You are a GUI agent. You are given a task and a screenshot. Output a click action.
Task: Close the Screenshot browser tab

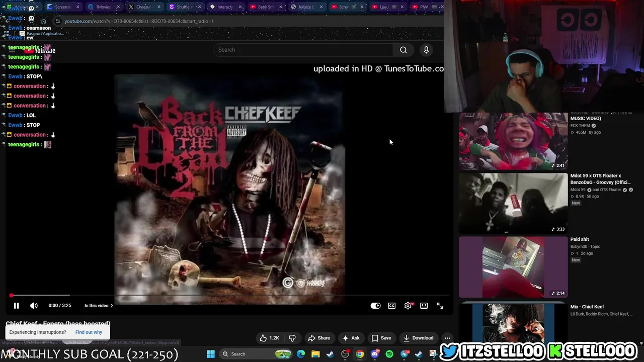77,7
